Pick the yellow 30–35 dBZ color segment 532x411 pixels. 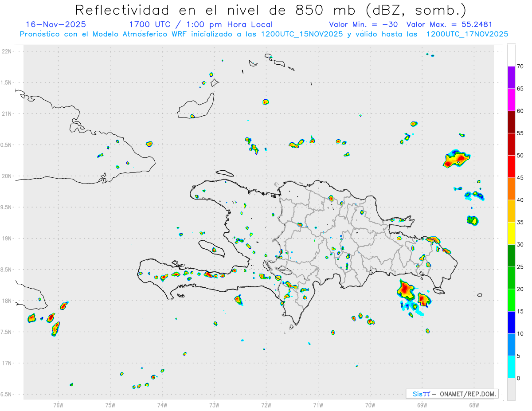click(511, 233)
